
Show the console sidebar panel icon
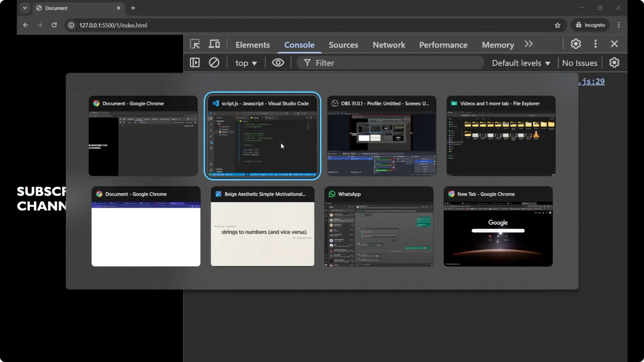195,63
